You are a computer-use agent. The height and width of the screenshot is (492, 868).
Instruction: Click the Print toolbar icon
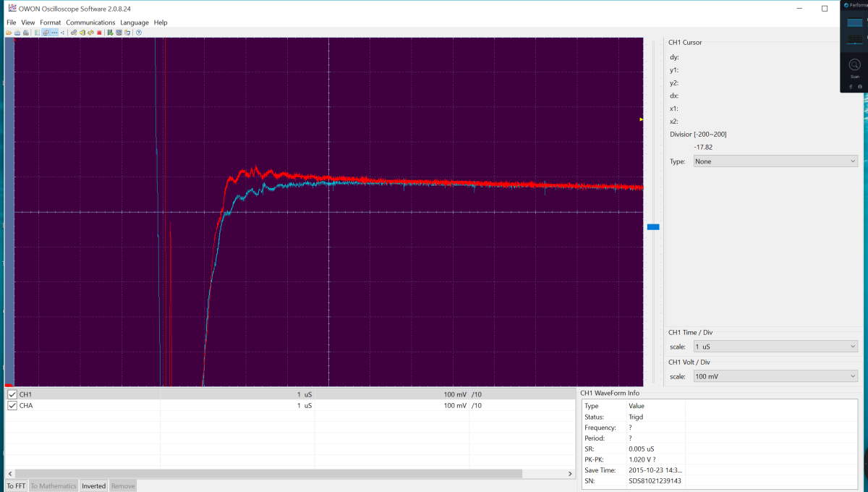coord(17,33)
